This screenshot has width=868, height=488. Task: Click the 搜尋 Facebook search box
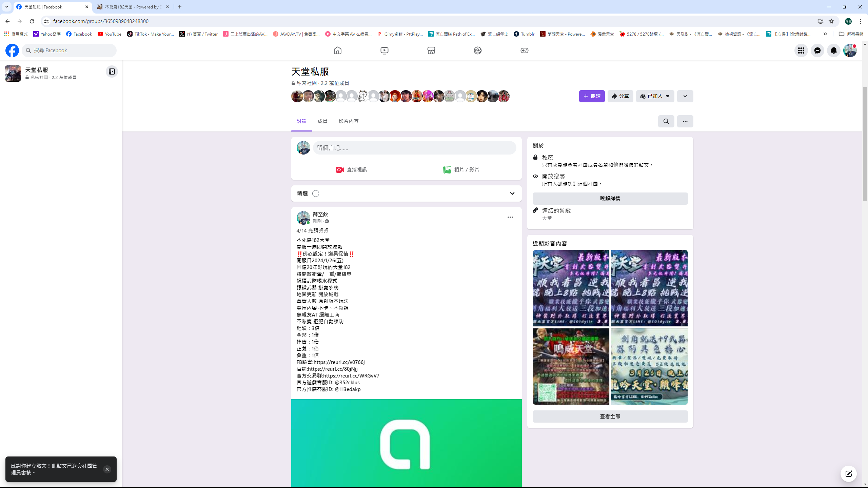coord(69,50)
